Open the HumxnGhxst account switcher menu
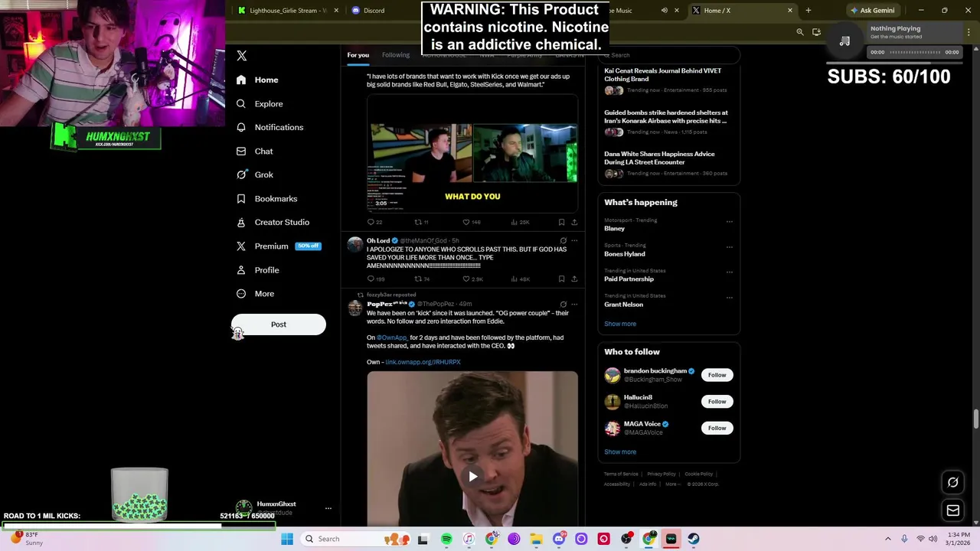980x551 pixels. (328, 508)
